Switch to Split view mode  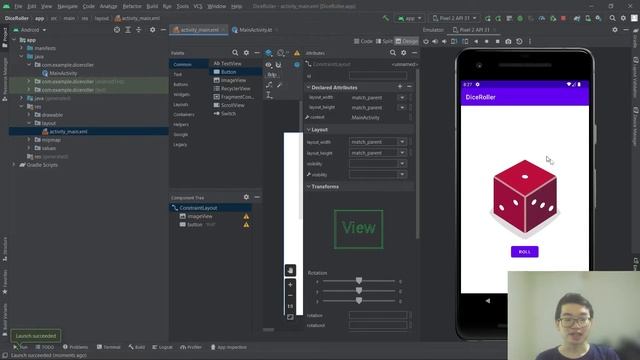(384, 41)
